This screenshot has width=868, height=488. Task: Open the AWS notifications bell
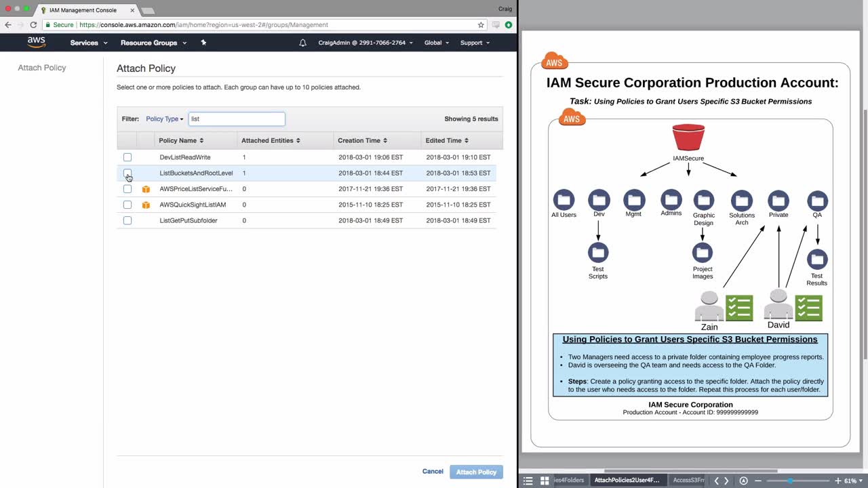[x=302, y=43]
